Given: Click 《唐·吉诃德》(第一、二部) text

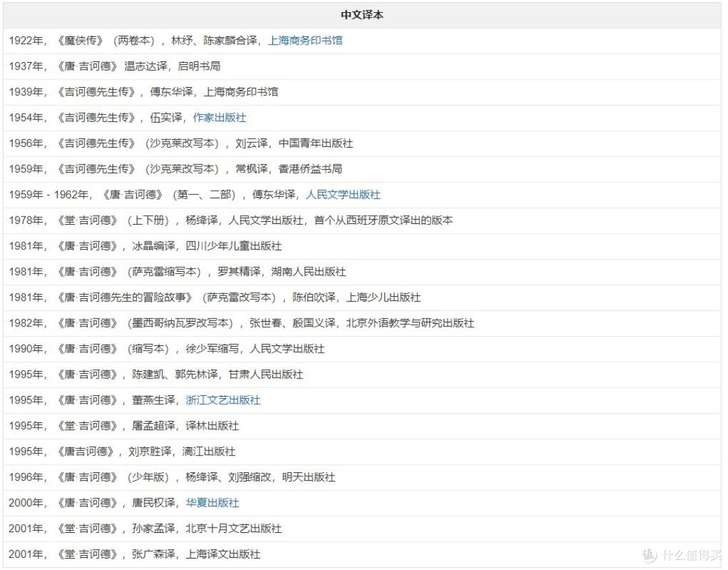Looking at the screenshot, I should [169, 195].
